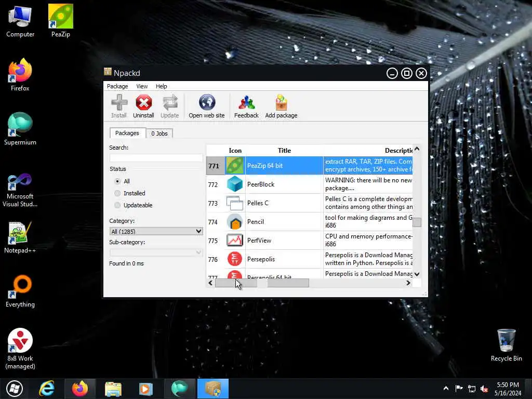Image resolution: width=532 pixels, height=399 pixels.
Task: Select the PerfView package icon
Action: point(235,240)
